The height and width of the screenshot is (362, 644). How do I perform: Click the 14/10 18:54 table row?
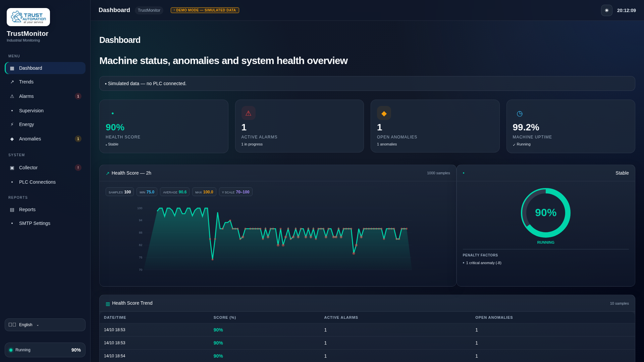tap(367, 356)
